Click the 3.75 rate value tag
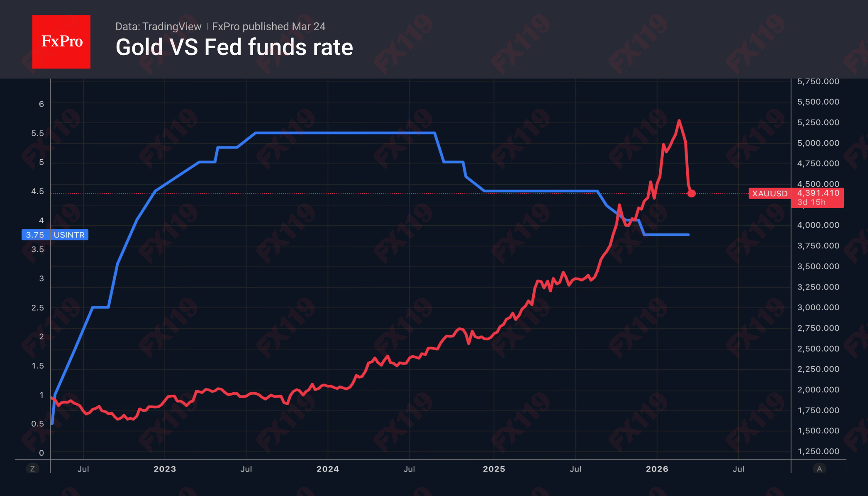This screenshot has width=868, height=496. click(x=35, y=235)
